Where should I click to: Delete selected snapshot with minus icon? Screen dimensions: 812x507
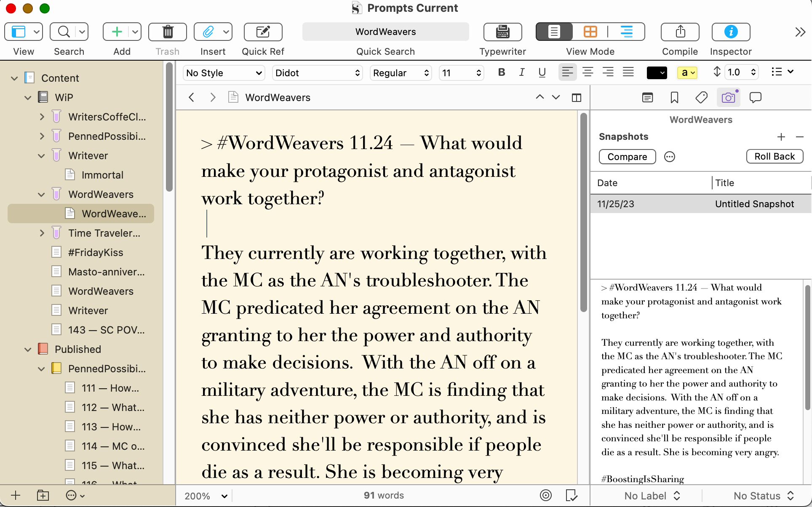(x=800, y=137)
